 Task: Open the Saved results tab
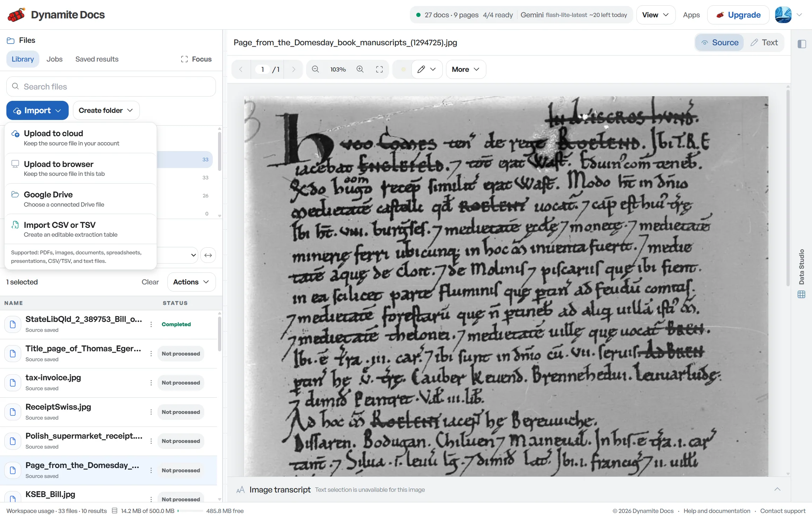97,59
